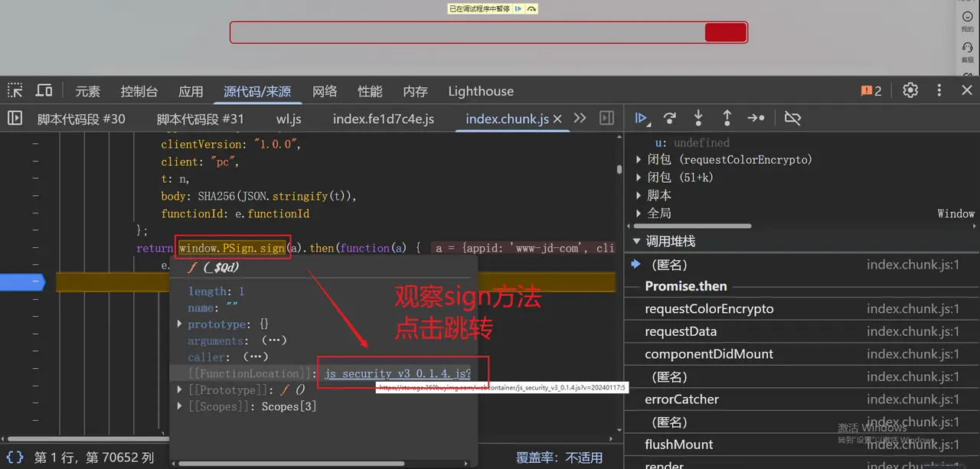
Task: Click the step over function button
Action: coord(670,119)
